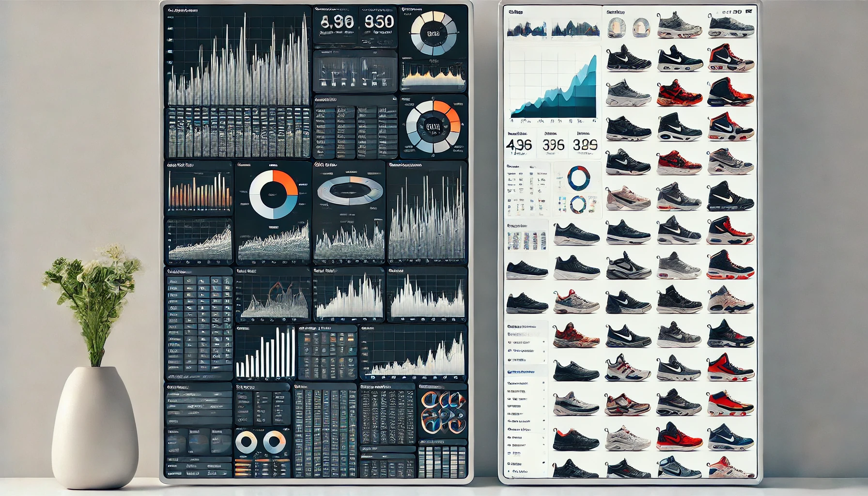Select the large orange, blue and white donut chart
868x496 pixels.
click(x=274, y=194)
